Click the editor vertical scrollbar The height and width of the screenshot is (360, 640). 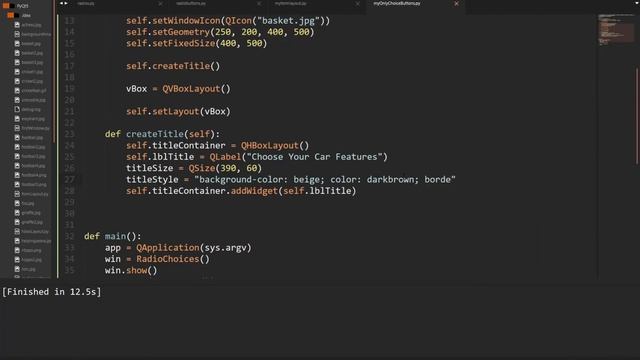(x=637, y=116)
